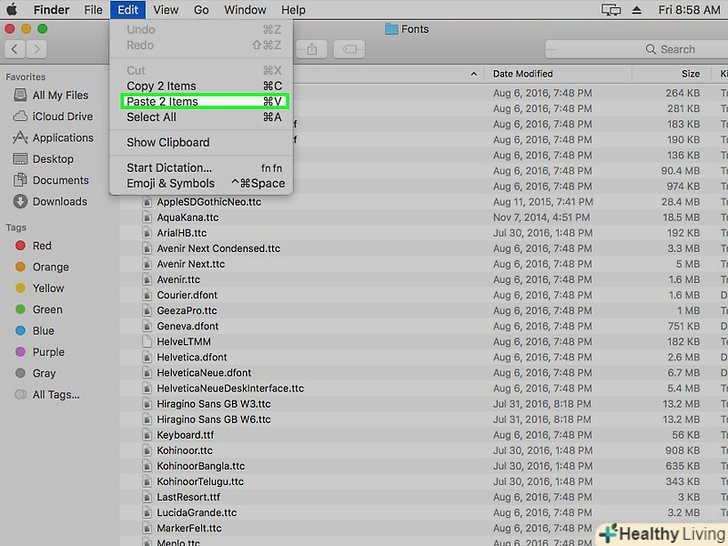Click the Fonts folder title icon
The height and width of the screenshot is (546, 728).
tap(391, 29)
